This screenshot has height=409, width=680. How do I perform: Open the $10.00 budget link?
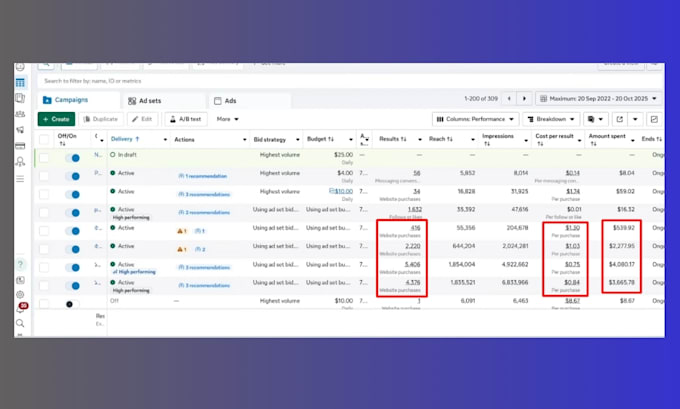click(341, 191)
